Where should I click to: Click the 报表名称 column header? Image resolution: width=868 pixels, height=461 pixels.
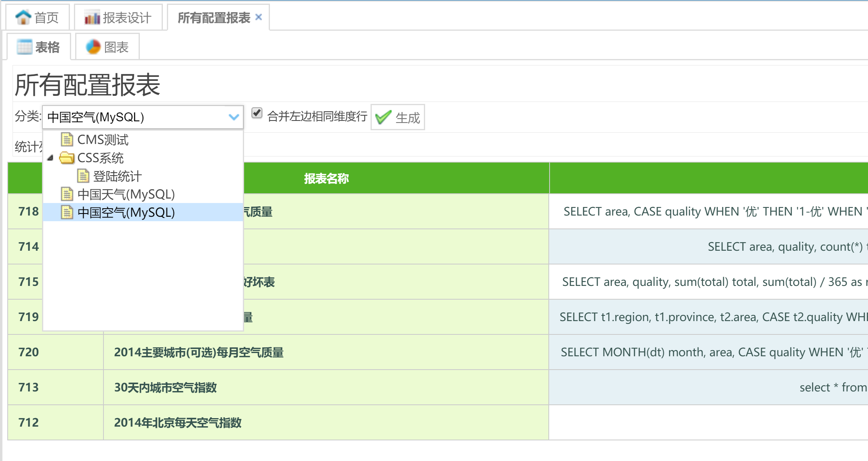click(x=326, y=178)
